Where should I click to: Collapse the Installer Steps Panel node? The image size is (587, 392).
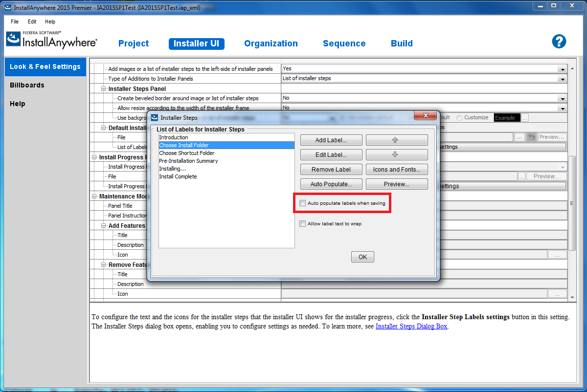pos(104,89)
